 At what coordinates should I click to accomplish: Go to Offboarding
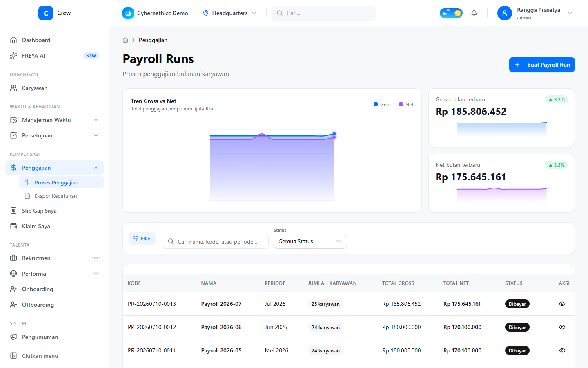[54, 305]
